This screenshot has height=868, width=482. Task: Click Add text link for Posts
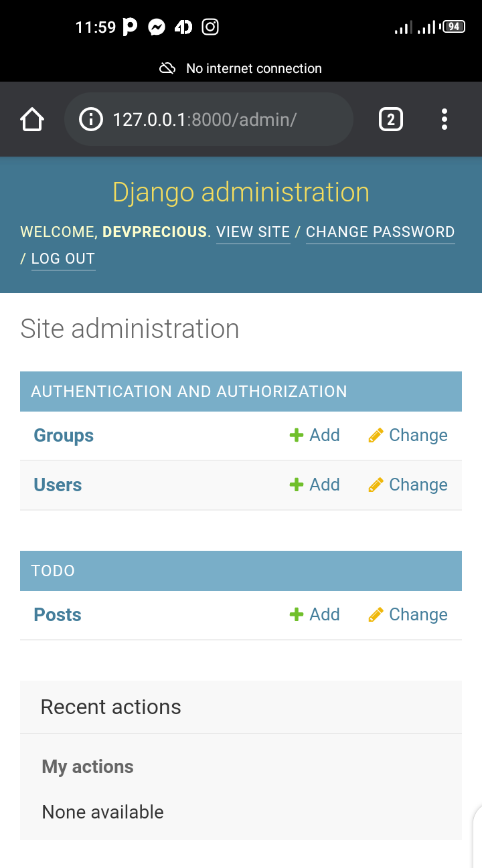pos(325,615)
